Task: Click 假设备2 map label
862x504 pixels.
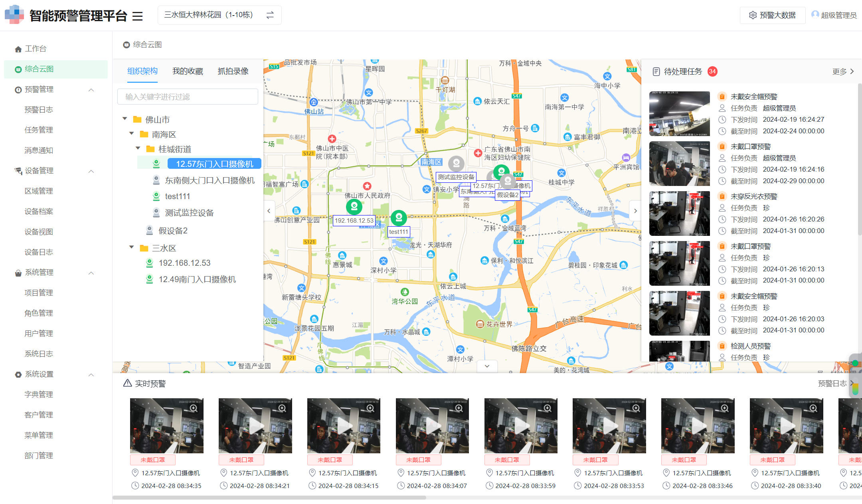Action: point(508,195)
